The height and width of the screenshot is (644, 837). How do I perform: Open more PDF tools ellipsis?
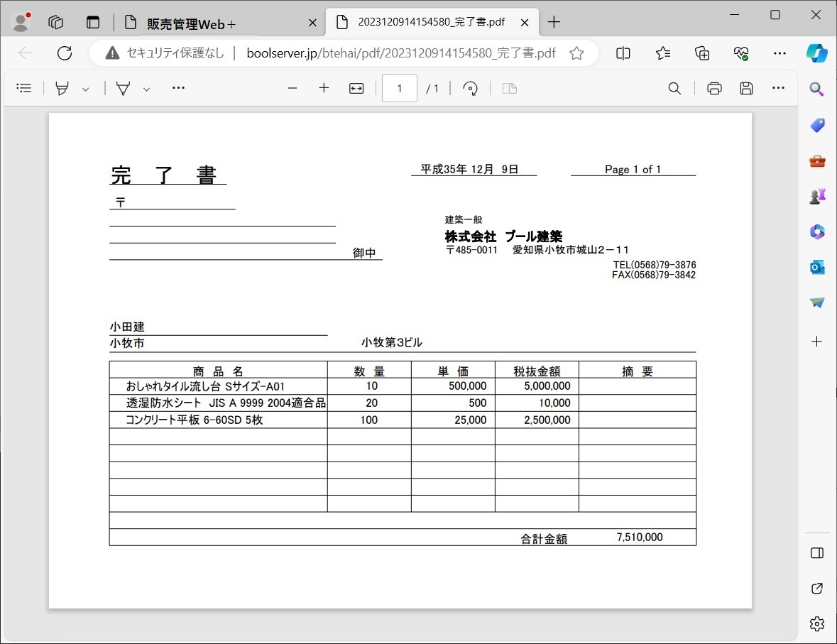(178, 88)
